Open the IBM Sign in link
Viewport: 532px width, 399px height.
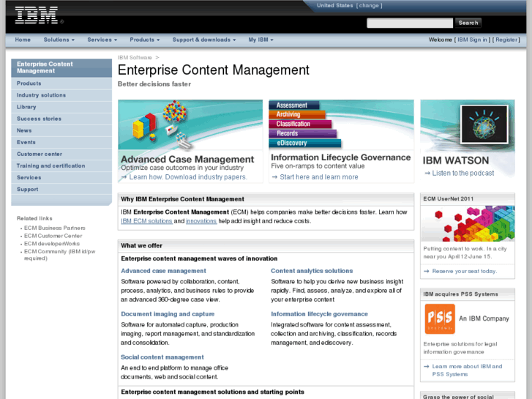tap(472, 40)
